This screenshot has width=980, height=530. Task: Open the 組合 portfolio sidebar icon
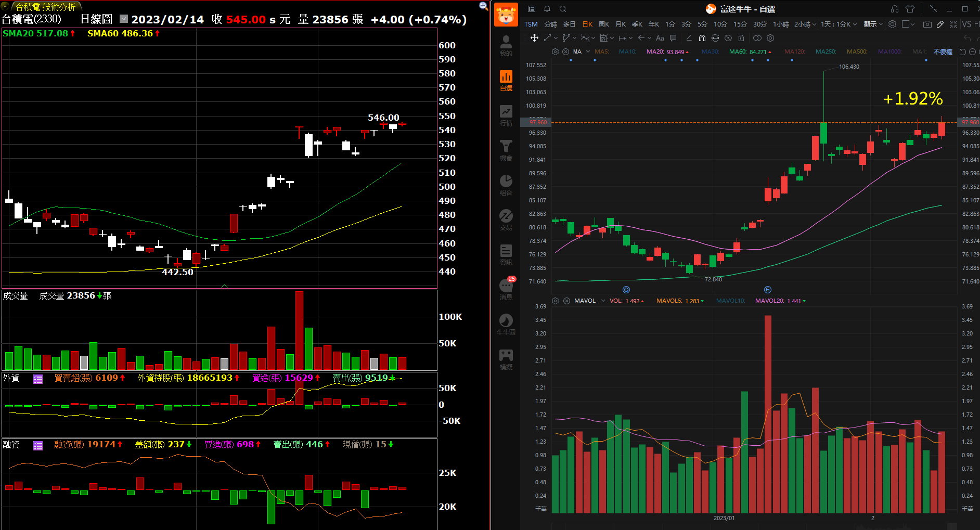pyautogui.click(x=506, y=185)
